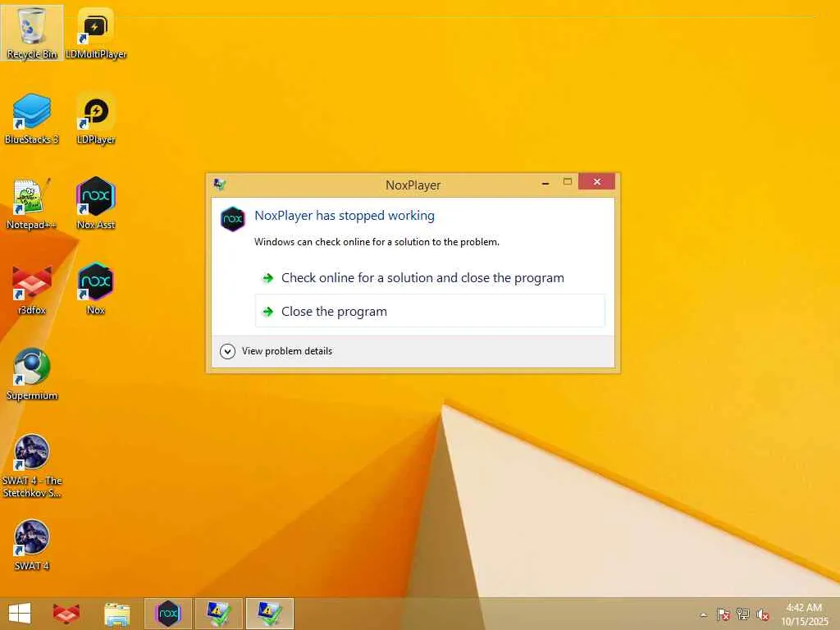Open network status tray icon
This screenshot has width=840, height=630.
[x=742, y=614]
